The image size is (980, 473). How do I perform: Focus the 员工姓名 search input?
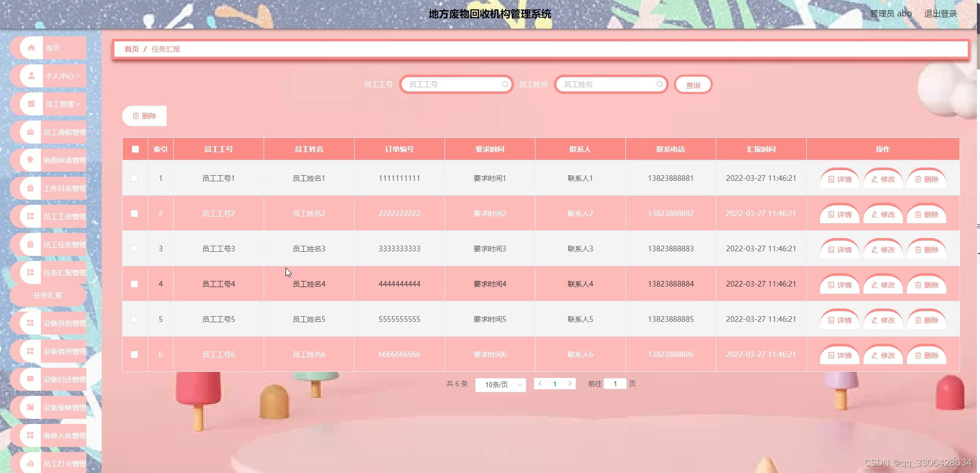coord(611,84)
